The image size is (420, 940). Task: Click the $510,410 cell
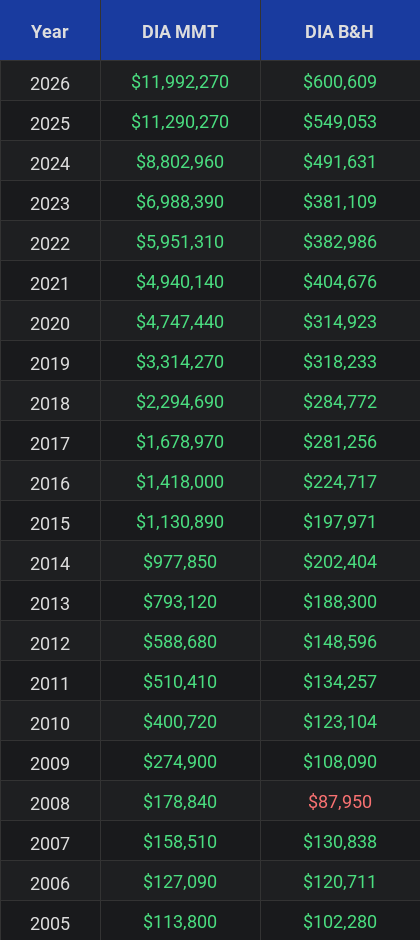(x=180, y=682)
